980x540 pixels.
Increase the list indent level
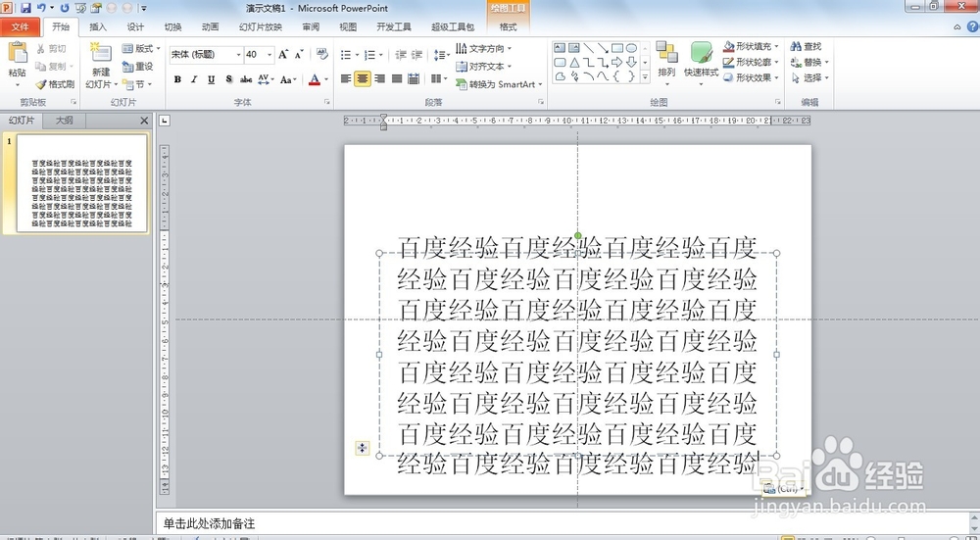point(416,55)
